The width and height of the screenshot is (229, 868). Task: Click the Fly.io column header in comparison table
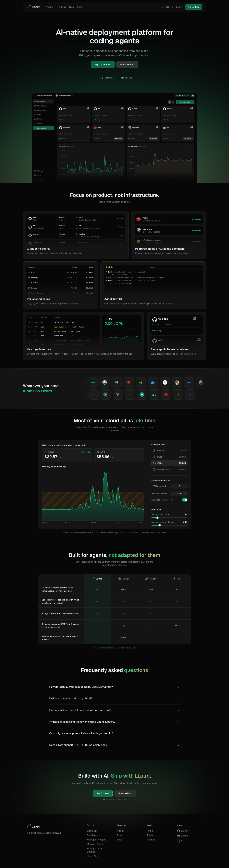point(177,579)
